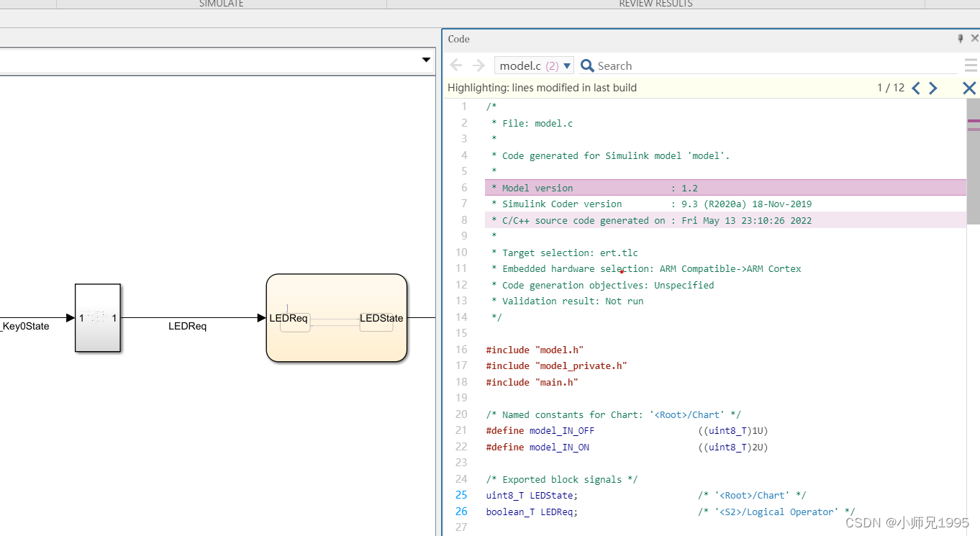
Task: Open the model.c file selector dropdown
Action: (534, 65)
